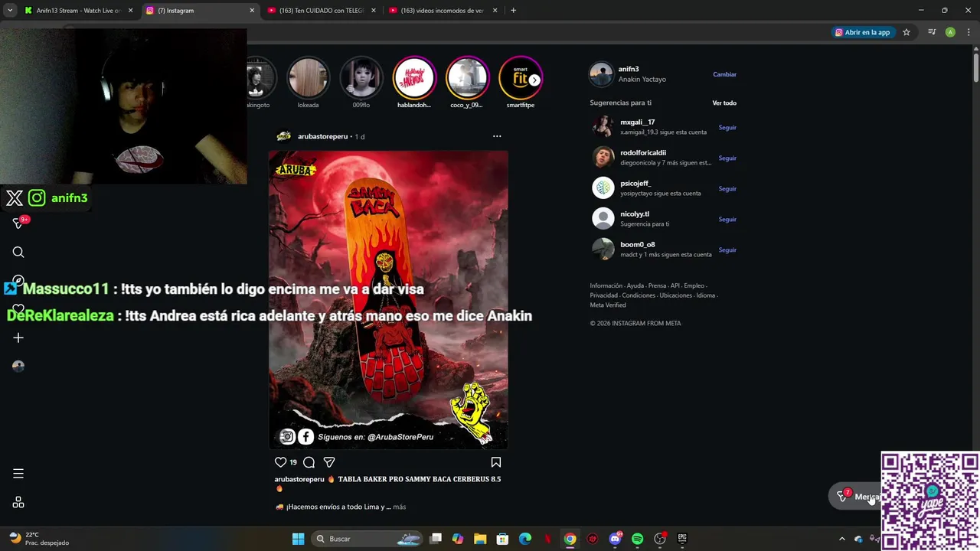Open Epic Games launcher from the taskbar
The image size is (980, 551).
click(x=682, y=539)
